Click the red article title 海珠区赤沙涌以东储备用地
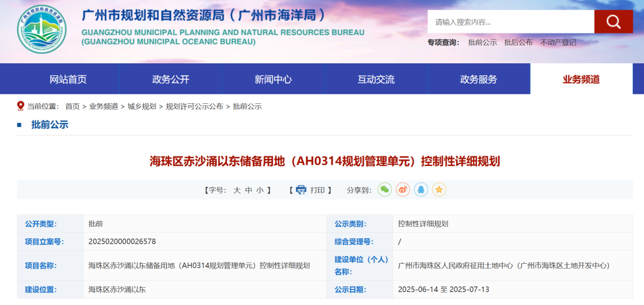 (x=324, y=161)
